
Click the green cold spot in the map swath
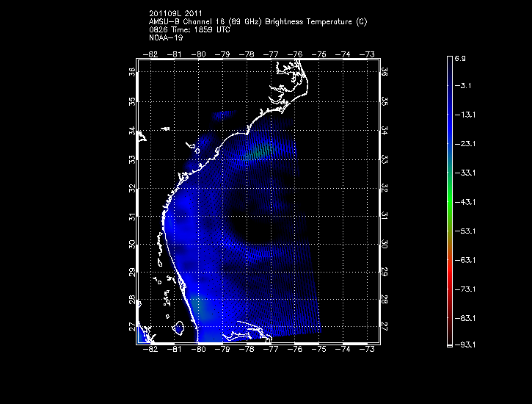(x=260, y=151)
